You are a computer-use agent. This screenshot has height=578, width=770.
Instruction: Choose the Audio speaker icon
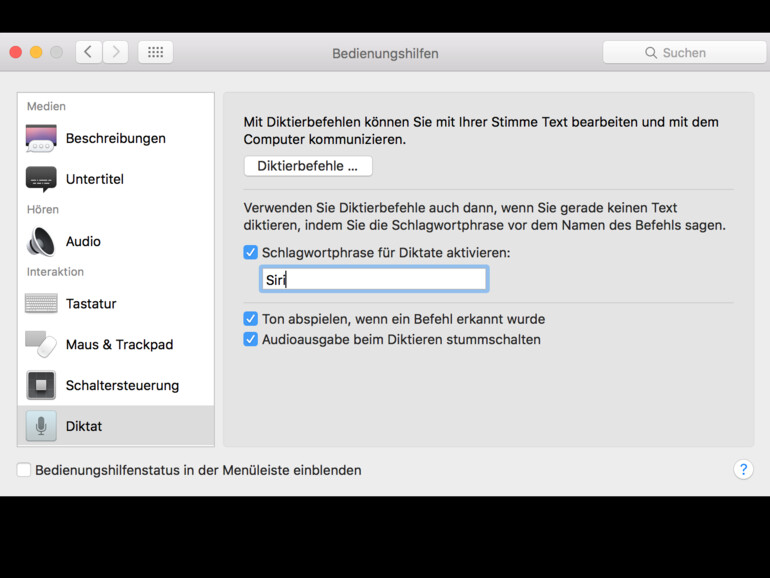(x=41, y=242)
